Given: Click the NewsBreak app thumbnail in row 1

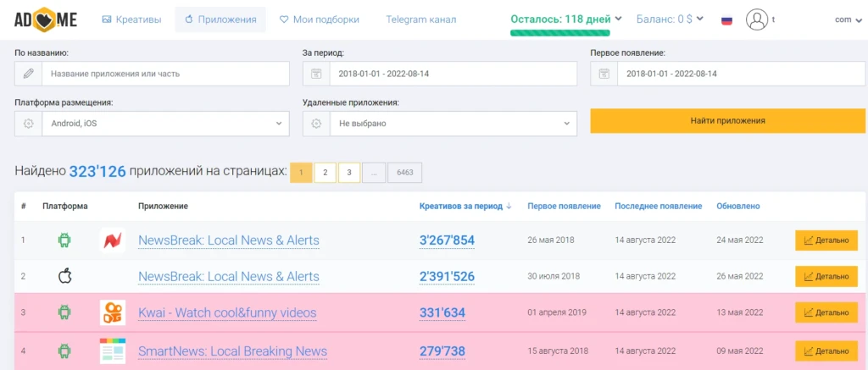Looking at the screenshot, I should [113, 240].
